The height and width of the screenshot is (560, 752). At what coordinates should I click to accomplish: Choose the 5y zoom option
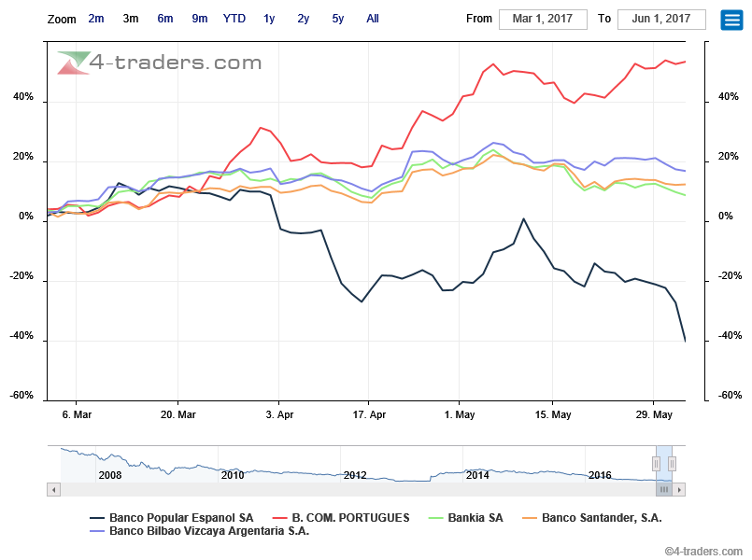point(337,19)
